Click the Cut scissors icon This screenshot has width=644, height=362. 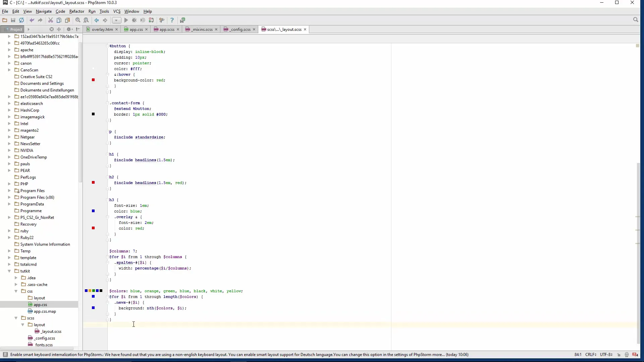click(51, 20)
